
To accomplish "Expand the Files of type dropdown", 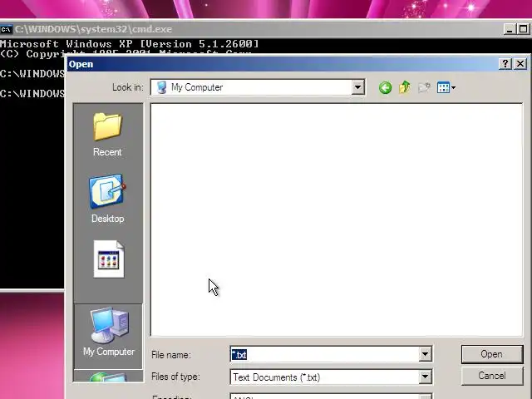I will pyautogui.click(x=425, y=377).
